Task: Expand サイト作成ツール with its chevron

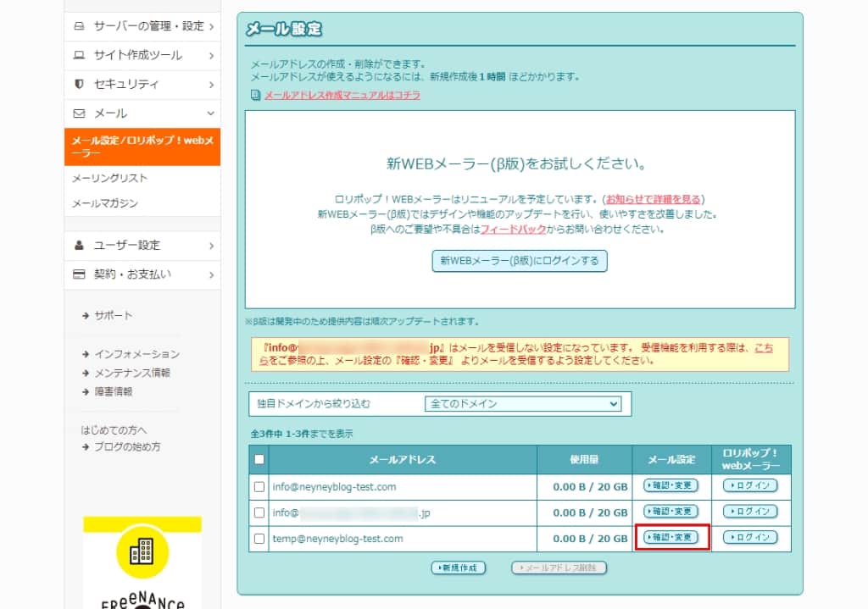Action: tap(211, 55)
